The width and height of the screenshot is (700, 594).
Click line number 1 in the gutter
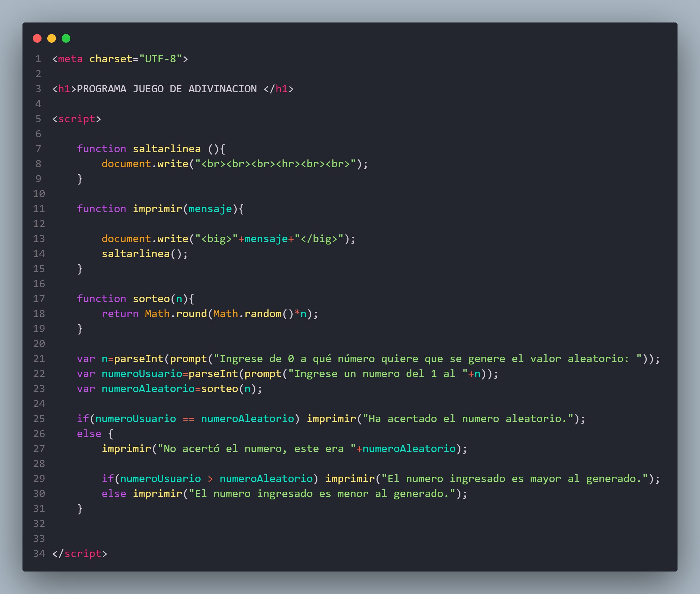click(x=38, y=59)
